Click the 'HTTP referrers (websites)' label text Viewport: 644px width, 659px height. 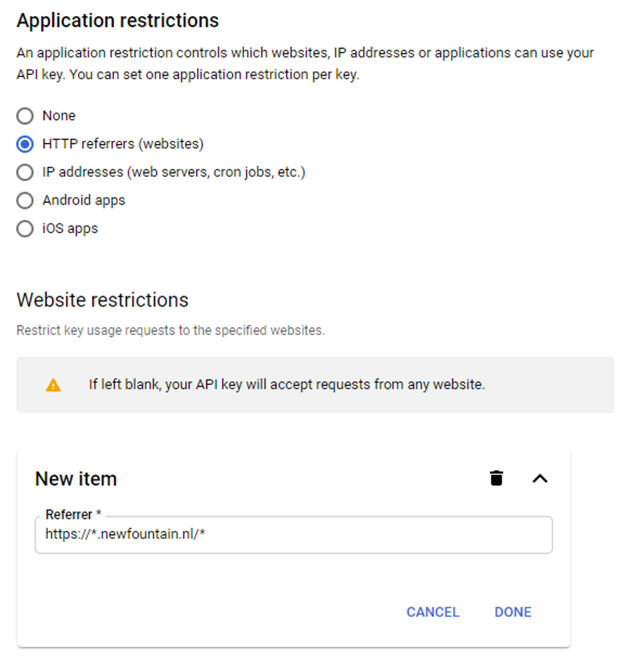click(123, 144)
